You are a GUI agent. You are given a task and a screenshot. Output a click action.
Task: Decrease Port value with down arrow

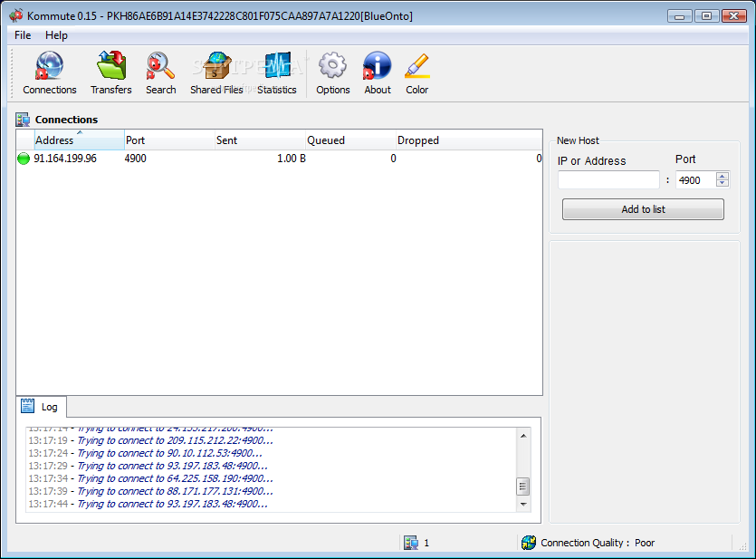pos(723,183)
